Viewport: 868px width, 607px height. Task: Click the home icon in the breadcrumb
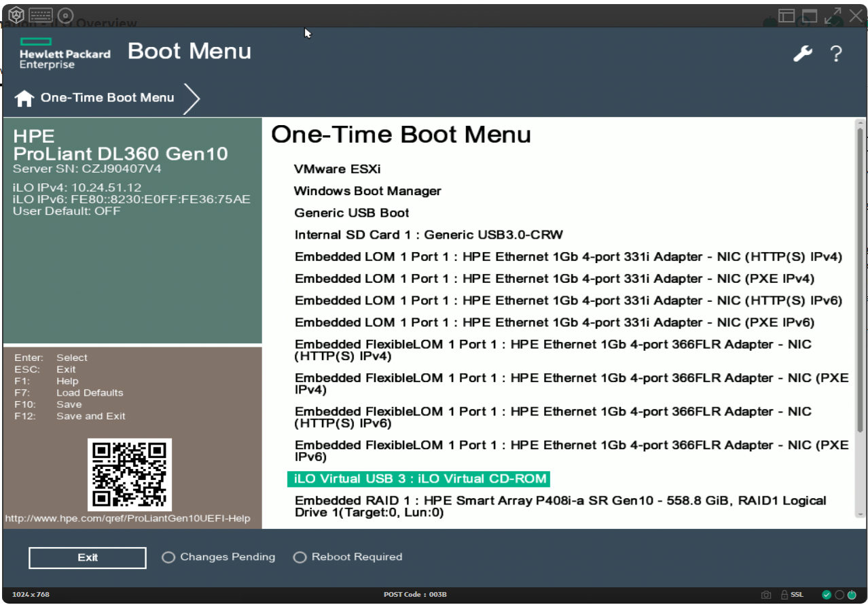(24, 99)
